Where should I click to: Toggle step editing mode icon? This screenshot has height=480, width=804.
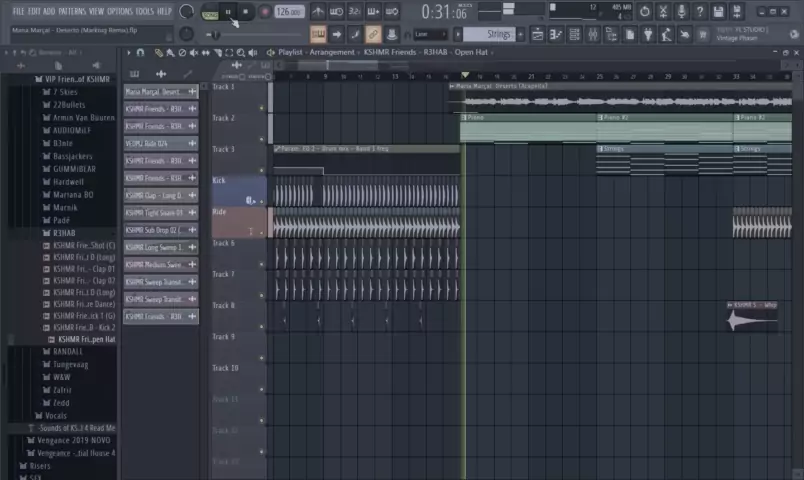point(355,34)
